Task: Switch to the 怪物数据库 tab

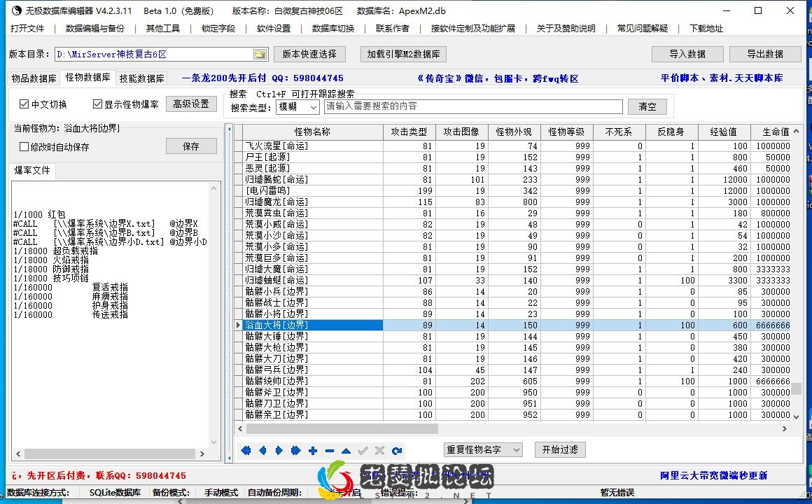Action: 87,78
